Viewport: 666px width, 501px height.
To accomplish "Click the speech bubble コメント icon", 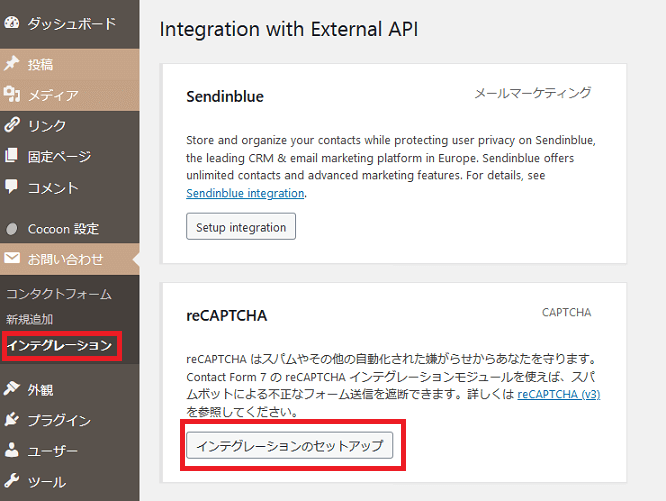I will [11, 186].
